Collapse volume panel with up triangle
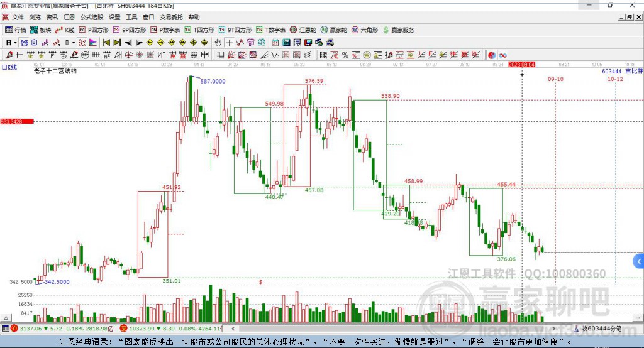Viewport: 644px width, 348px height. click(x=6, y=318)
